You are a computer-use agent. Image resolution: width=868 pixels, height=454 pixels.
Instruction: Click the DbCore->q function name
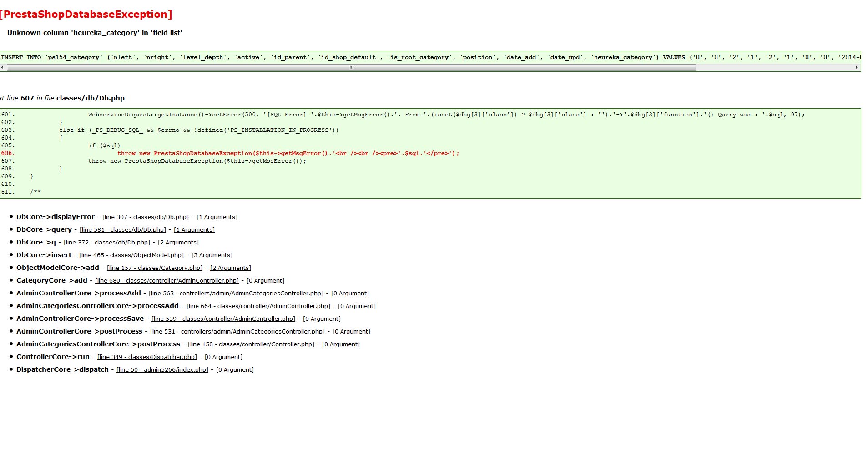pos(36,243)
